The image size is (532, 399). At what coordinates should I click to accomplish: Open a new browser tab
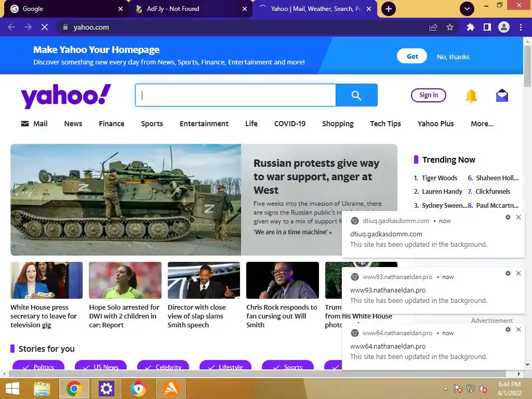[389, 9]
